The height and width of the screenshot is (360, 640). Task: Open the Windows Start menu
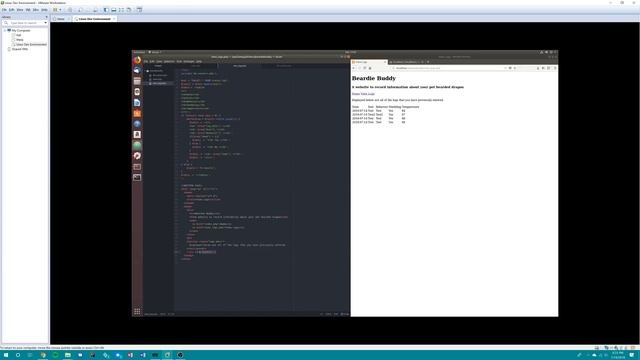click(6, 355)
